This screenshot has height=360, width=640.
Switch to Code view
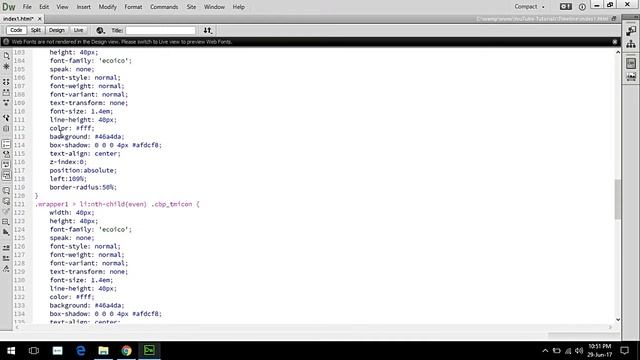coord(16,30)
